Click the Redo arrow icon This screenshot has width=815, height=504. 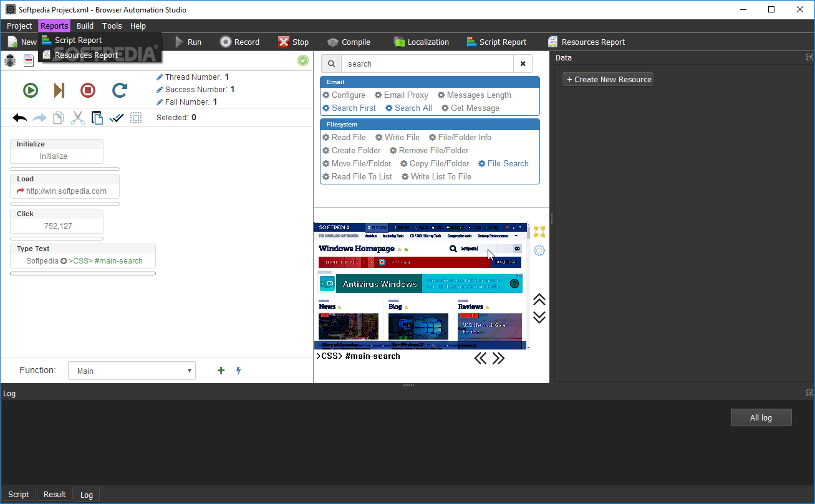(x=39, y=118)
